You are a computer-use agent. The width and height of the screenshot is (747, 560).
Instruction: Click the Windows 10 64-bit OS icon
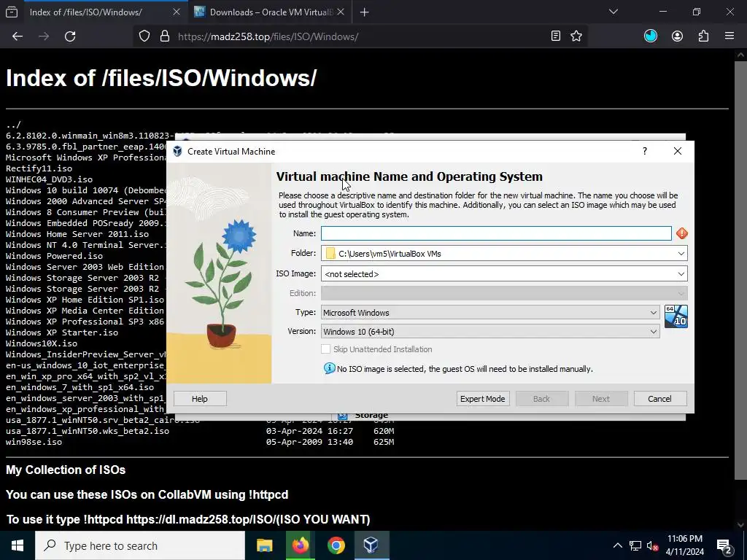(x=676, y=316)
